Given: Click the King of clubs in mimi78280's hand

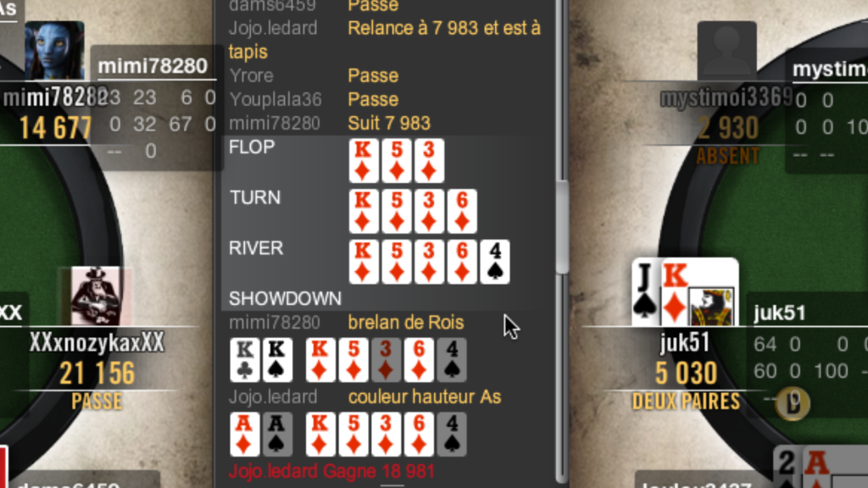Looking at the screenshot, I should (x=245, y=360).
